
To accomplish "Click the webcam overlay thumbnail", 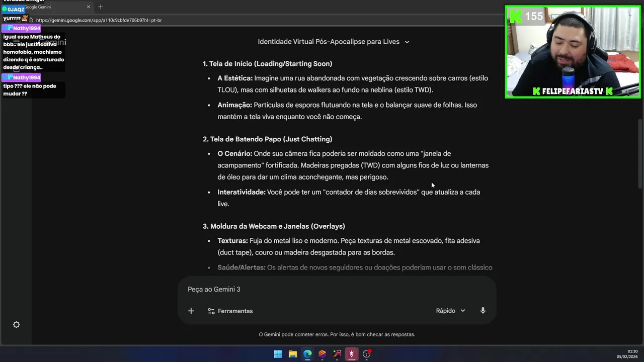I will pos(573,52).
